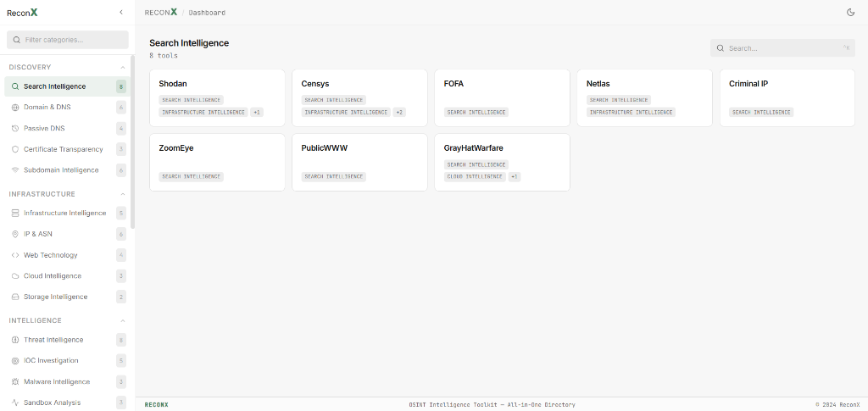Select Certificate Transparency category

pos(68,149)
